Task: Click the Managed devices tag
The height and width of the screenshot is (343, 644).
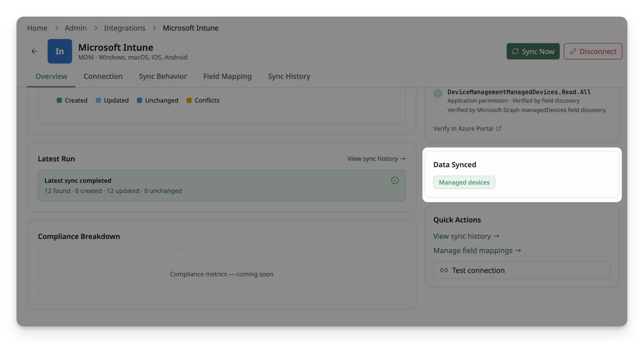Action: [x=464, y=182]
